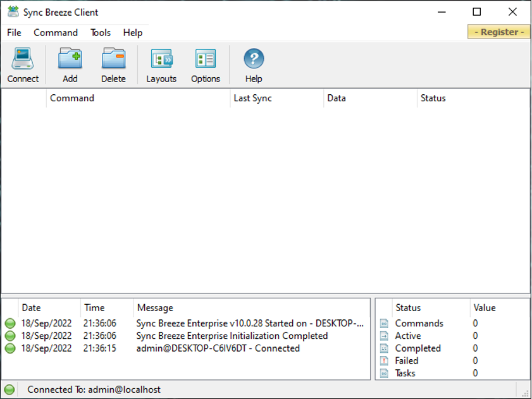This screenshot has width=532, height=399.
Task: Click the 'Completed' status label
Action: (418, 348)
